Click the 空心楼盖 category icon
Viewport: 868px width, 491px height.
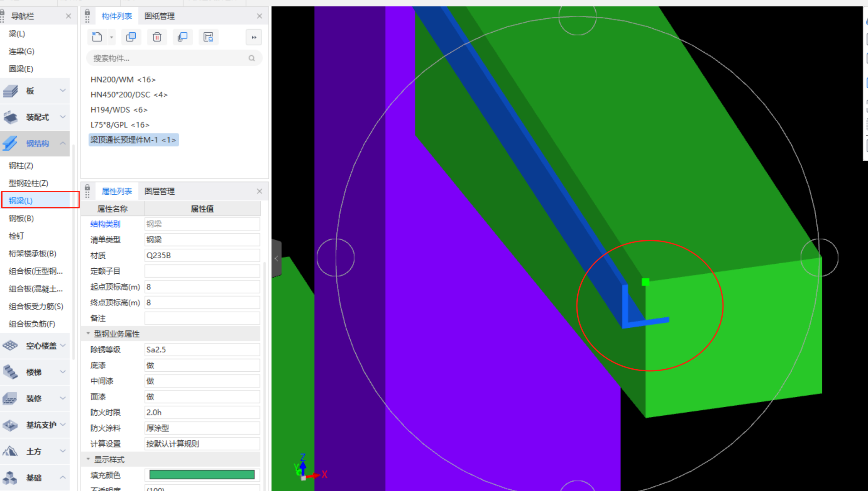tap(10, 346)
